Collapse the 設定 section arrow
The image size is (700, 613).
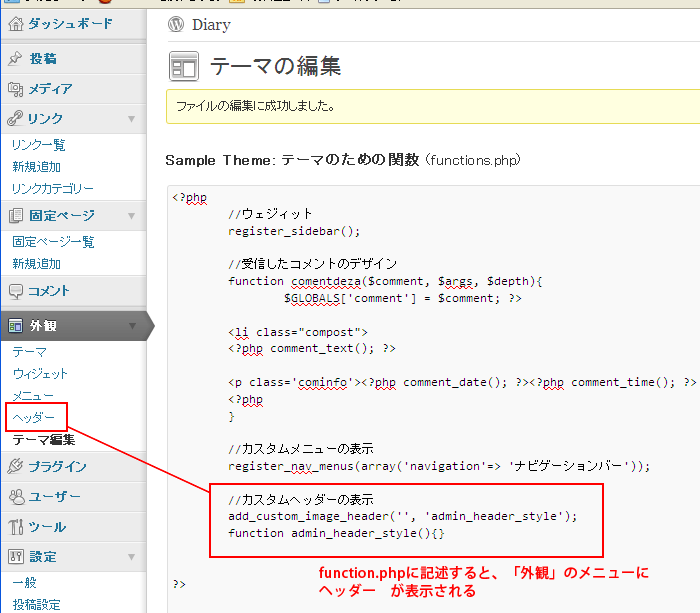pos(131,557)
